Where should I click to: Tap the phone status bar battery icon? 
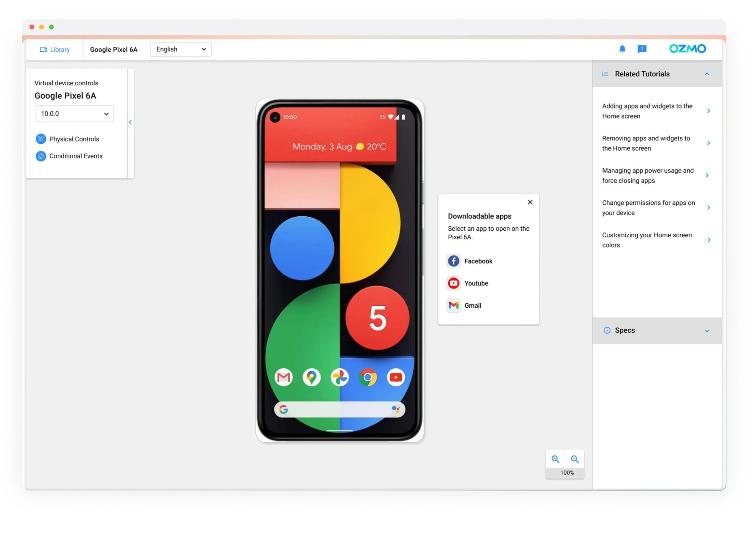[403, 117]
